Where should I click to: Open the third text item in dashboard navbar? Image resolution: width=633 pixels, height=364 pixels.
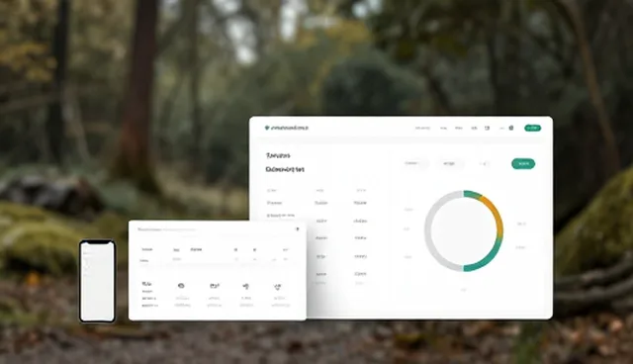click(x=459, y=128)
